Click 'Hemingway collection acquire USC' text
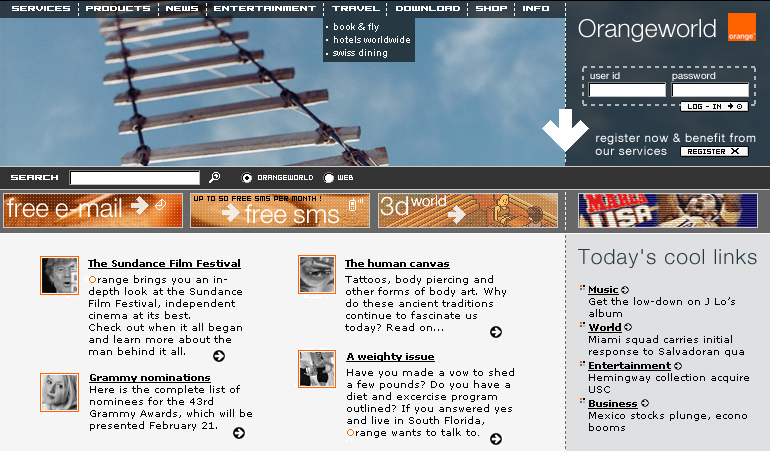 pos(669,383)
